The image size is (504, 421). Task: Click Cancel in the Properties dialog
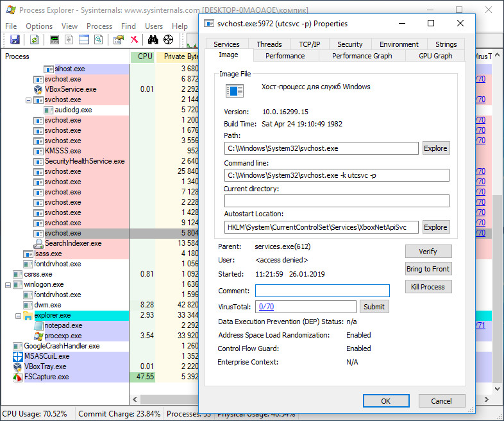click(x=442, y=401)
